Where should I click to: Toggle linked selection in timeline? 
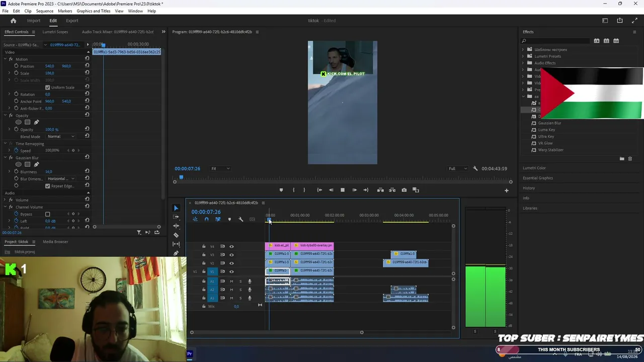[x=218, y=219]
